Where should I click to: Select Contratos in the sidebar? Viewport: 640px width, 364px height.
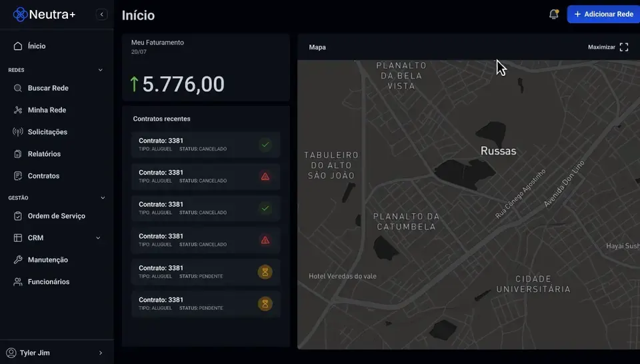pos(43,176)
